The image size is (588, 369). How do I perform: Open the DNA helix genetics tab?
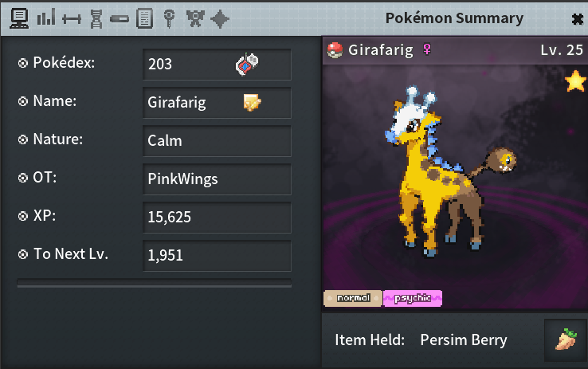coord(96,19)
